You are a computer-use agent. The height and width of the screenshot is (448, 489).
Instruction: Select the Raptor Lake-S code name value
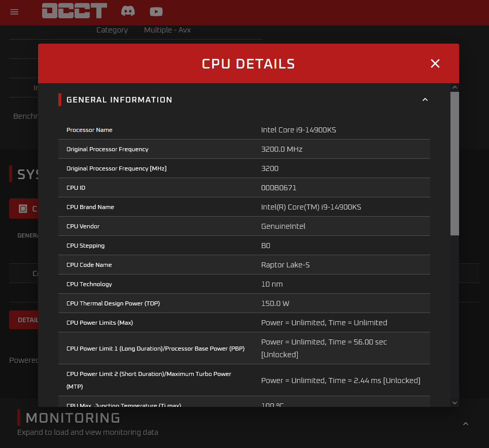pyautogui.click(x=286, y=265)
